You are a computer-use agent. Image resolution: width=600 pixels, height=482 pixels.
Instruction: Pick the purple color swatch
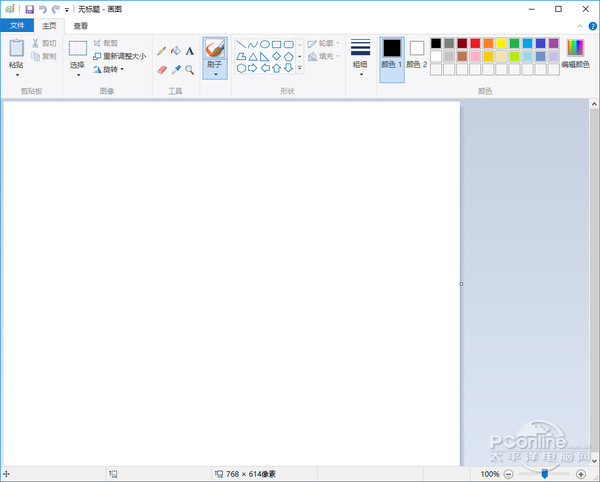click(x=554, y=43)
